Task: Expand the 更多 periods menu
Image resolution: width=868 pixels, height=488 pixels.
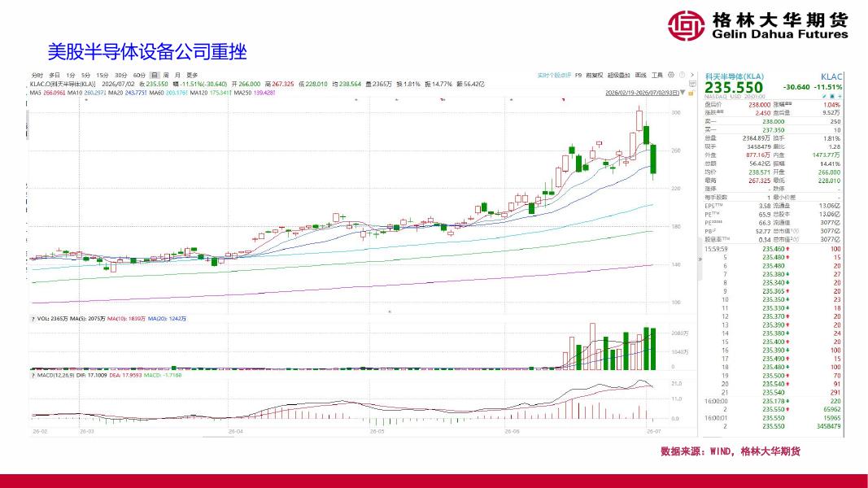Action: (192, 76)
